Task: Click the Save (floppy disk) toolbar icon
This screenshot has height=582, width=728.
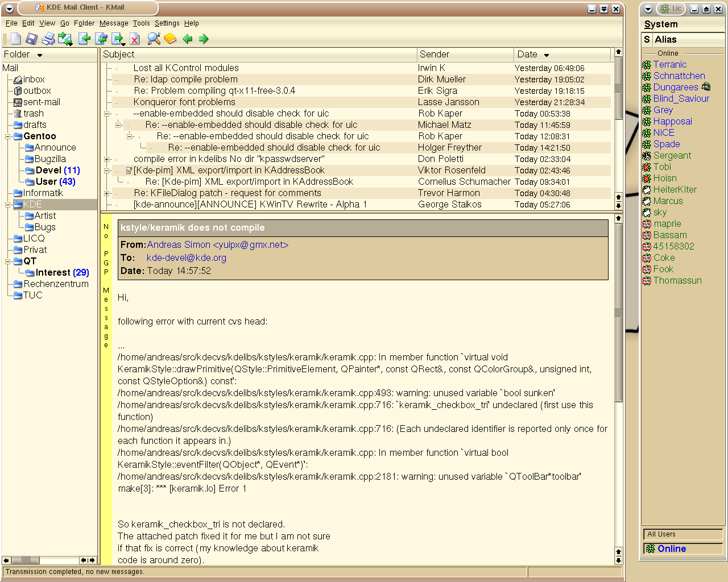Action: (x=32, y=39)
